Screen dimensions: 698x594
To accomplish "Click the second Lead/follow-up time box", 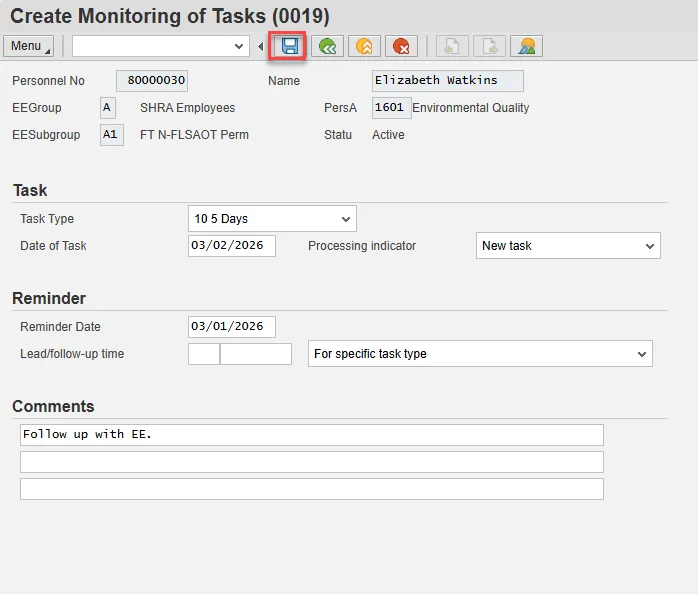I will (x=255, y=354).
